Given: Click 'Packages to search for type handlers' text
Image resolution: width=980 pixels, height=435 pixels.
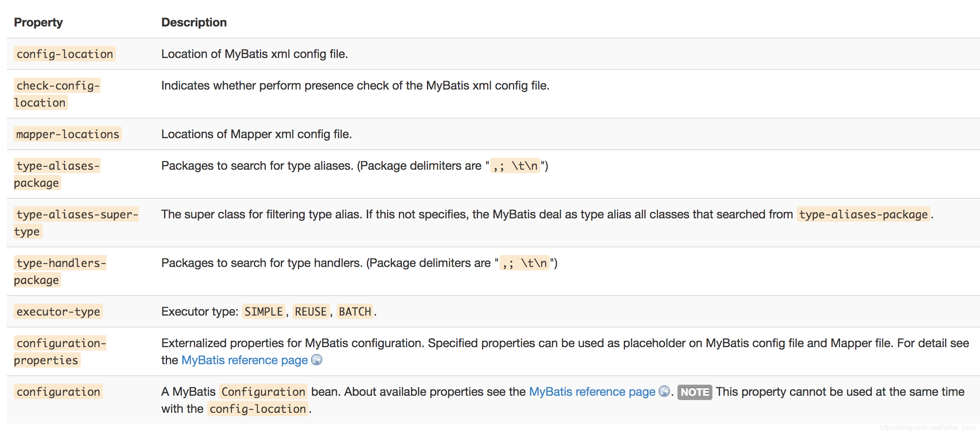Looking at the screenshot, I should click(262, 263).
